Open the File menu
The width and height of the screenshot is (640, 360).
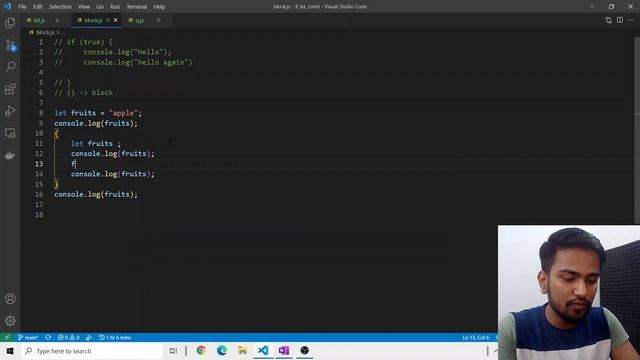[22, 7]
